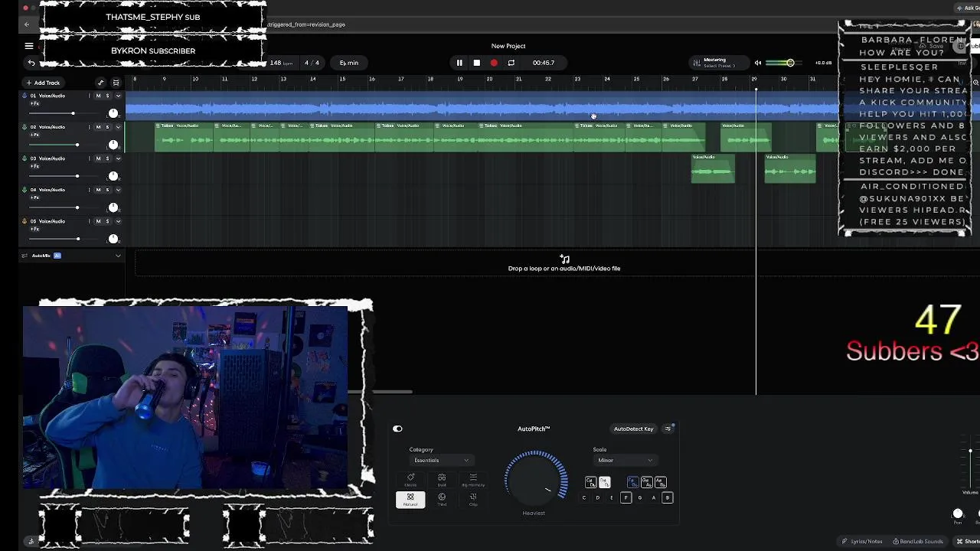The height and width of the screenshot is (551, 980).
Task: Open the BandLab Sounds tab
Action: (x=918, y=541)
